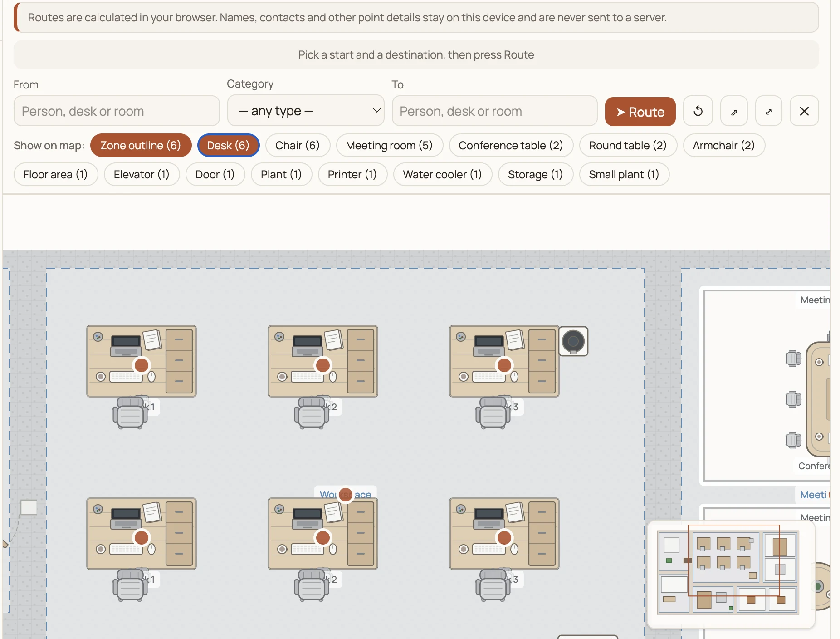Toggle the Small plant (1) filter
The width and height of the screenshot is (840, 639).
(624, 174)
